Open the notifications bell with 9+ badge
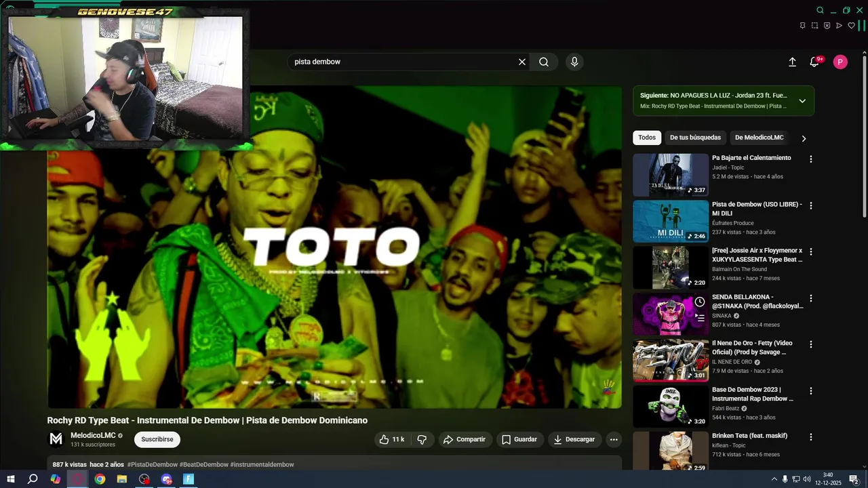 click(815, 62)
